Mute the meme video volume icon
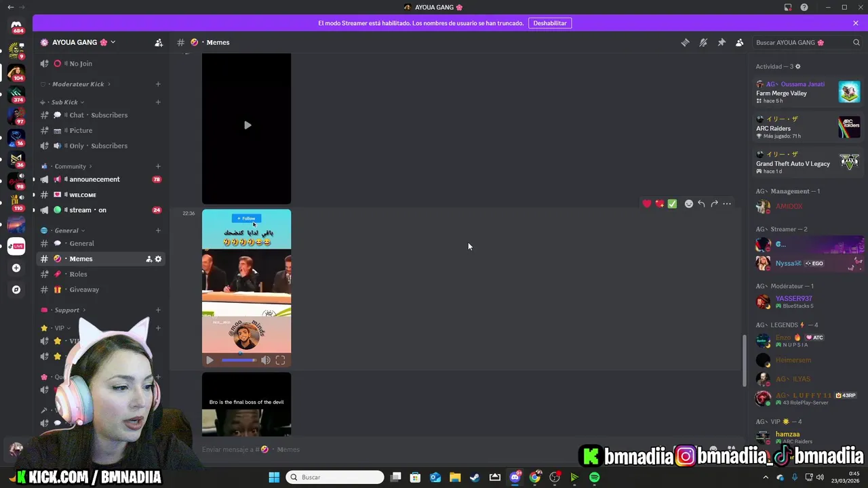 266,361
